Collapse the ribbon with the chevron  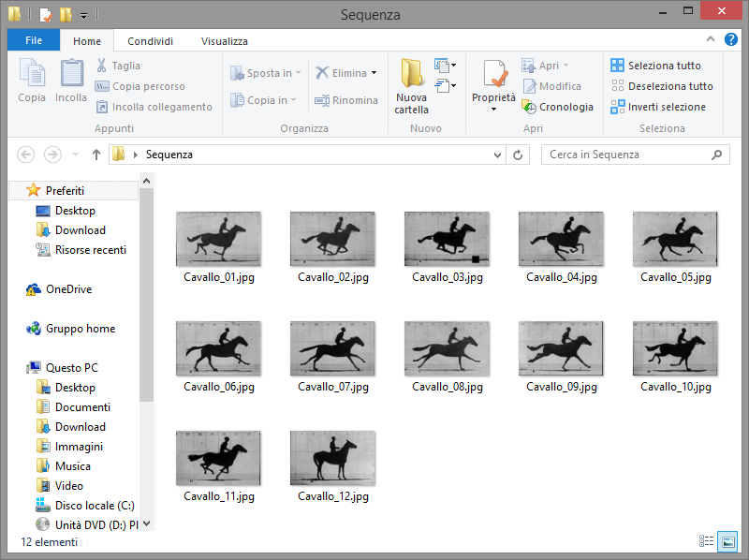(711, 41)
